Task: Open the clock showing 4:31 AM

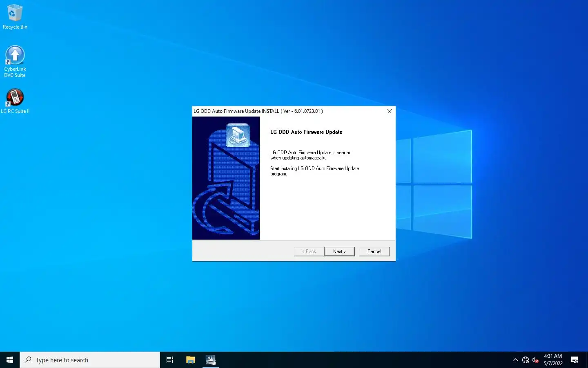Action: click(553, 360)
